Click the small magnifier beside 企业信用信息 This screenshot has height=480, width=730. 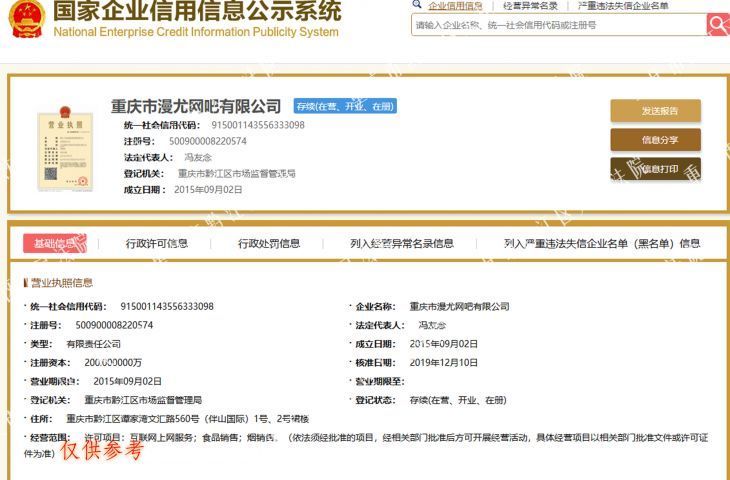click(x=417, y=5)
